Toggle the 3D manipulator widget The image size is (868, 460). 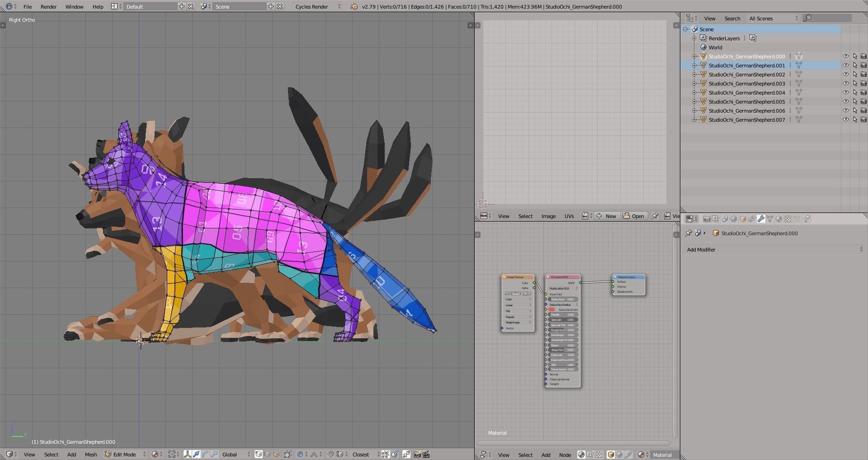click(188, 455)
